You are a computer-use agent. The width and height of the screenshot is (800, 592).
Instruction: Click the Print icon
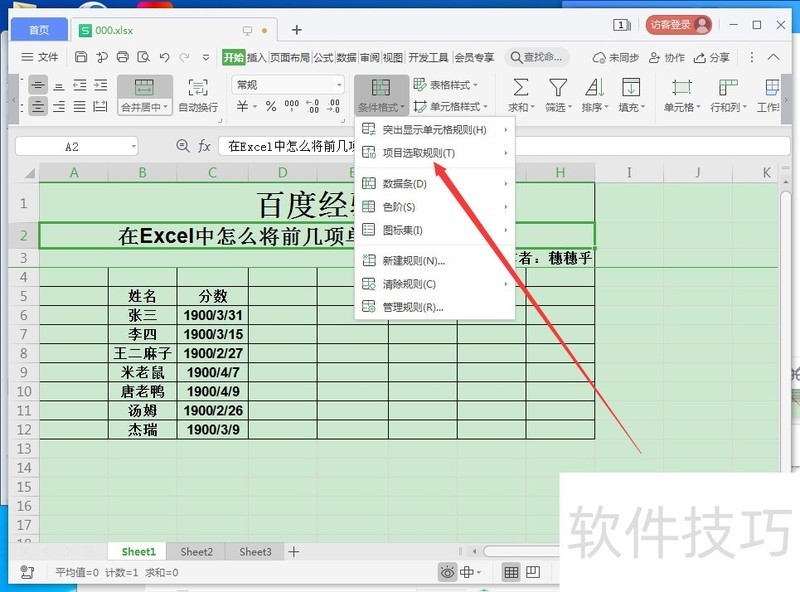122,57
